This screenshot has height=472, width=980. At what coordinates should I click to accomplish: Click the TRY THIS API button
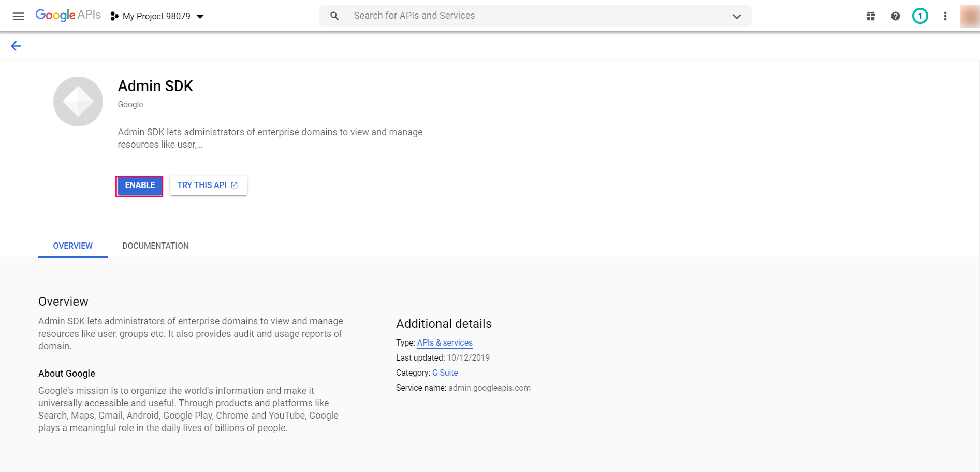(x=208, y=185)
